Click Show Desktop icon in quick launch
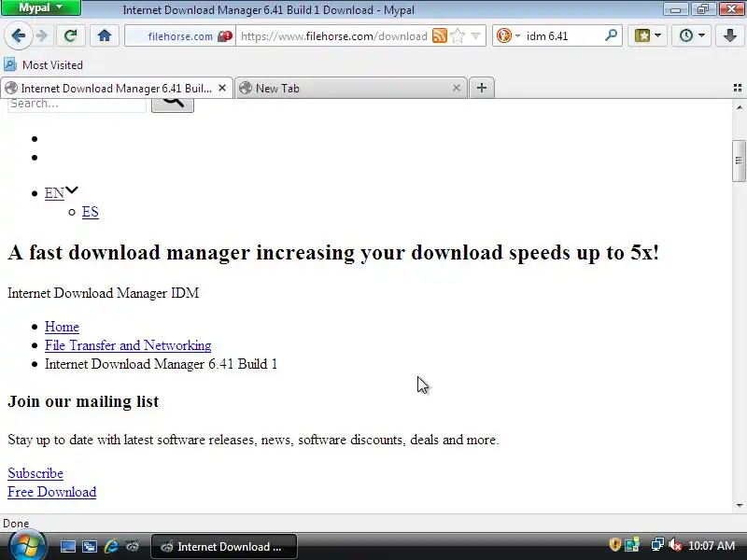Image resolution: width=747 pixels, height=560 pixels. point(67,546)
